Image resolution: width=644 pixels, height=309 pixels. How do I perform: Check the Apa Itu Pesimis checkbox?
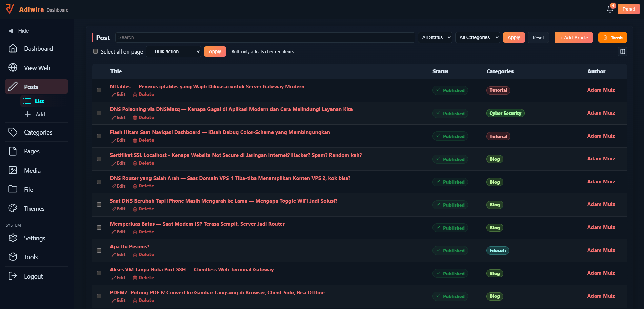coord(99,251)
